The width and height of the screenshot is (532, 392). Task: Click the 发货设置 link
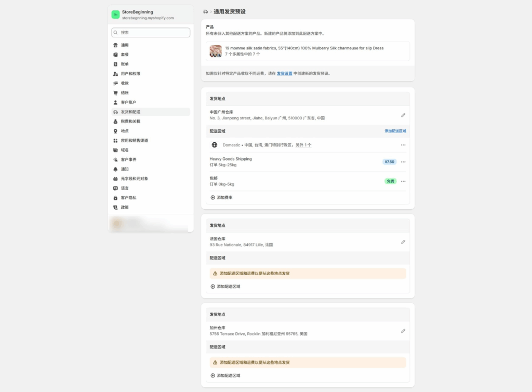(x=284, y=74)
